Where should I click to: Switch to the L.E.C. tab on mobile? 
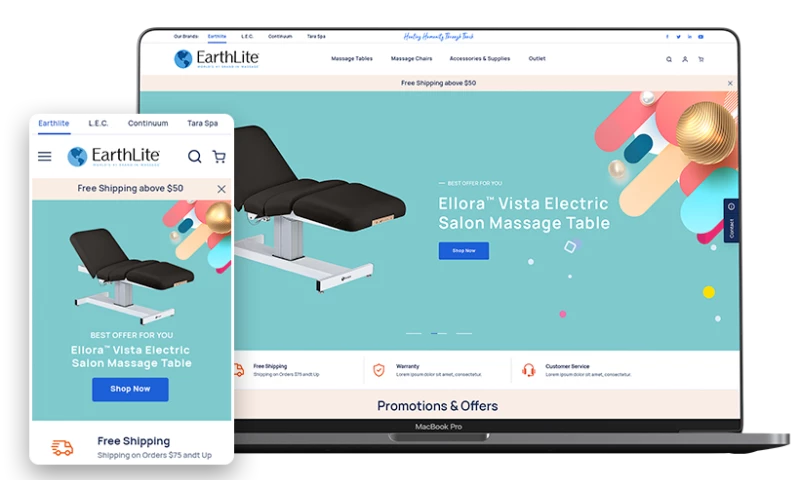pos(98,123)
